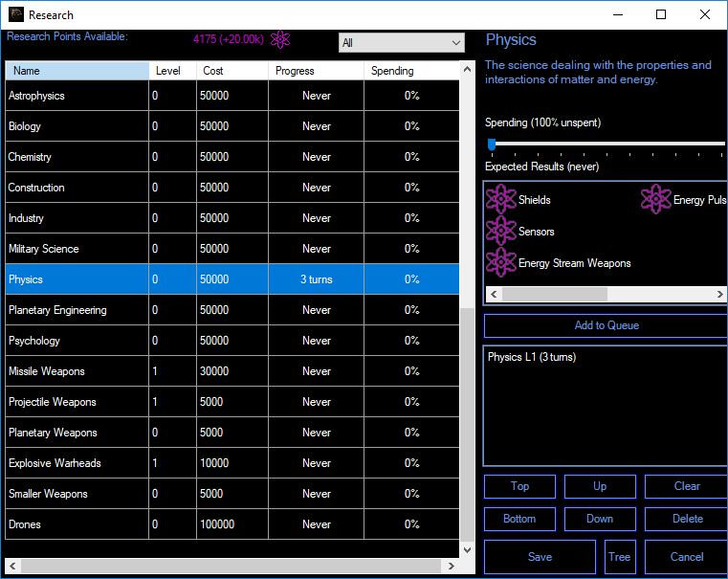Image resolution: width=728 pixels, height=579 pixels.
Task: Select the Military Science row
Action: point(232,249)
